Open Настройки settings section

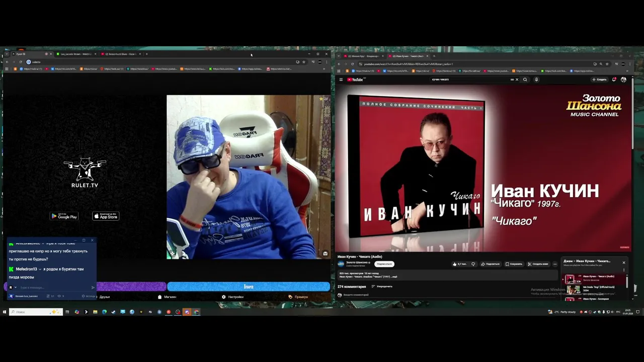coord(232,297)
